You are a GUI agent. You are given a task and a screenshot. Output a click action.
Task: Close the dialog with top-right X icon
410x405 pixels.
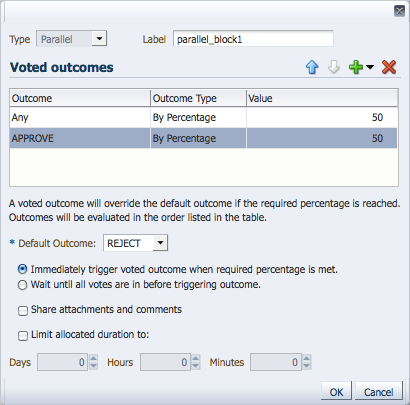399,11
